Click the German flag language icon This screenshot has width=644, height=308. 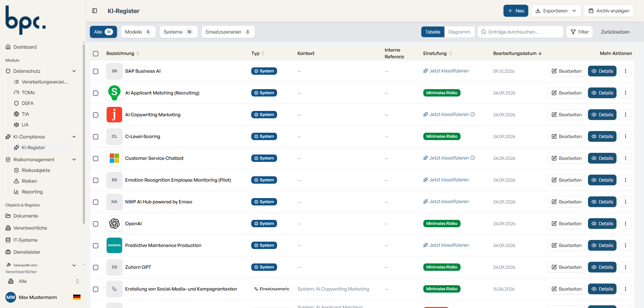click(x=77, y=297)
